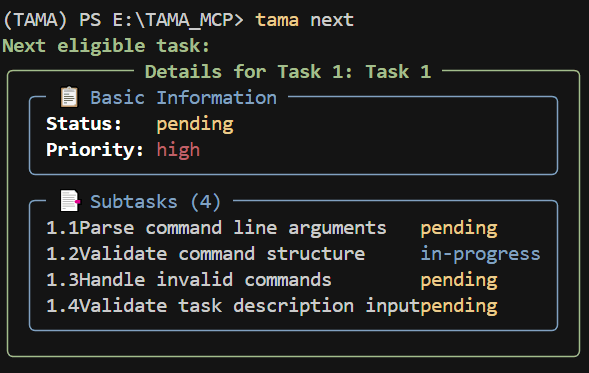
Task: Click the clipboard icon beside Basic Information
Action: [x=69, y=97]
